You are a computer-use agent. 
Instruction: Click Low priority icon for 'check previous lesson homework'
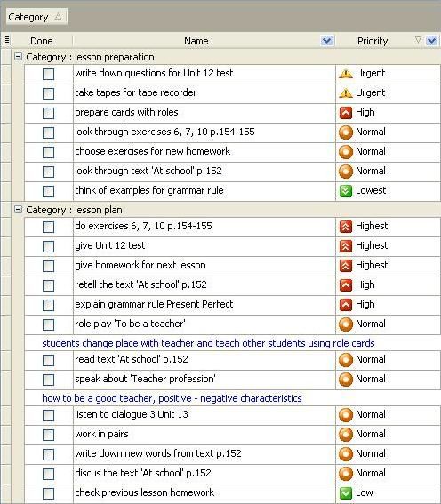[x=346, y=493]
